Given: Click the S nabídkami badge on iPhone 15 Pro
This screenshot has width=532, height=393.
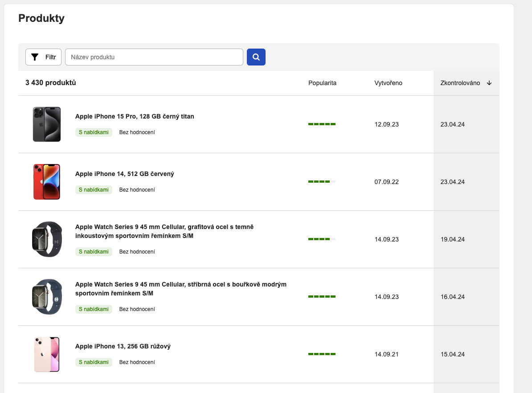Looking at the screenshot, I should click(94, 132).
